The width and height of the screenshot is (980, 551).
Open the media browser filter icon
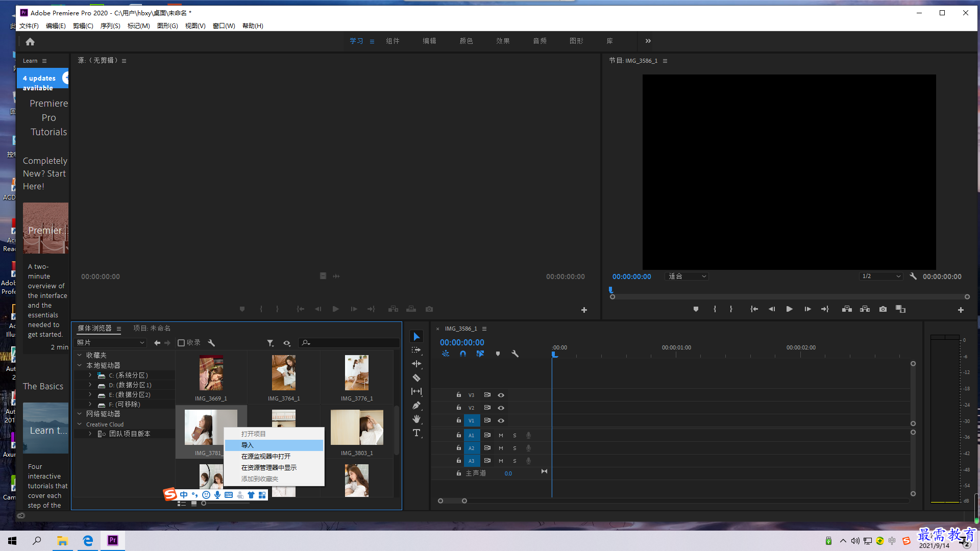pos(270,343)
